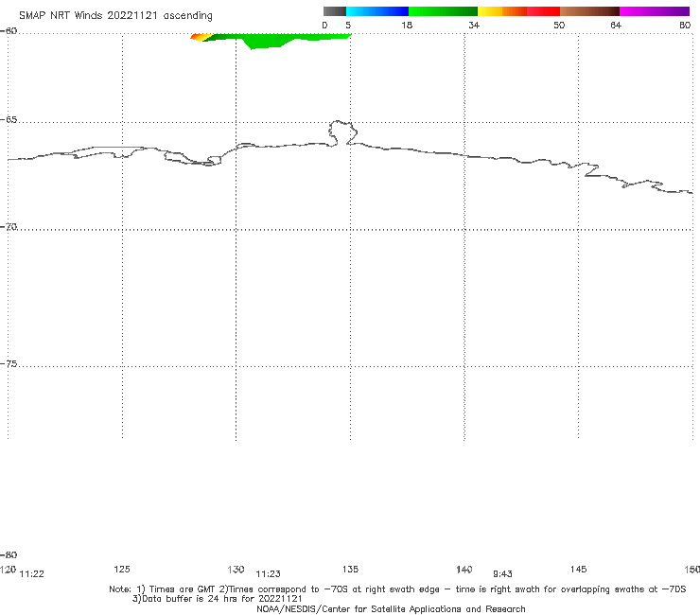Viewport: 700px width, 615px height.
Task: Click the scale label '18'
Action: 407,25
